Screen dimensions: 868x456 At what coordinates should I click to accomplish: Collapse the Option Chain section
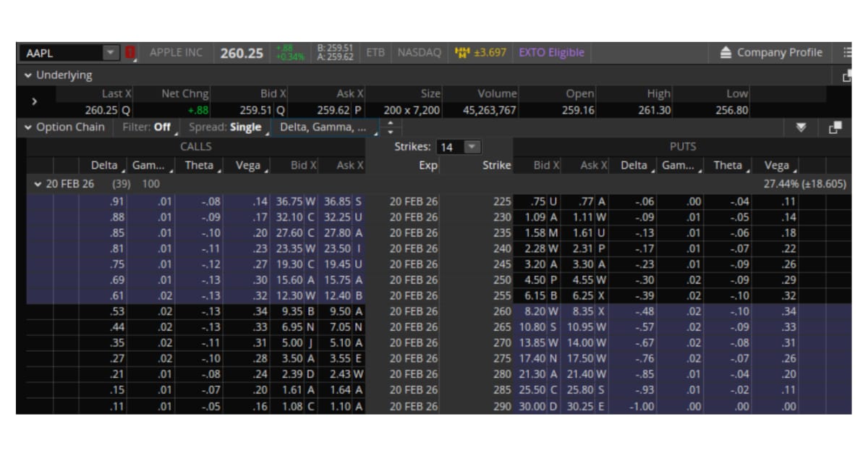[28, 127]
